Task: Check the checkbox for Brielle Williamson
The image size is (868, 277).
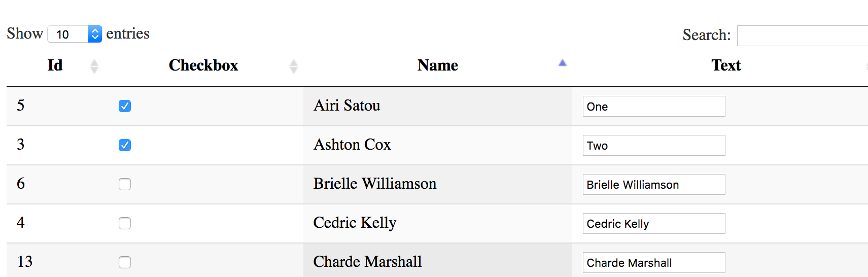Action: pos(125,184)
